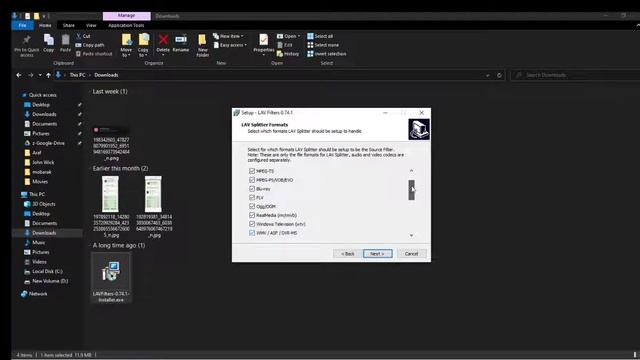Go back with the Back arrow
The height and width of the screenshot is (360, 640).
pos(19,75)
